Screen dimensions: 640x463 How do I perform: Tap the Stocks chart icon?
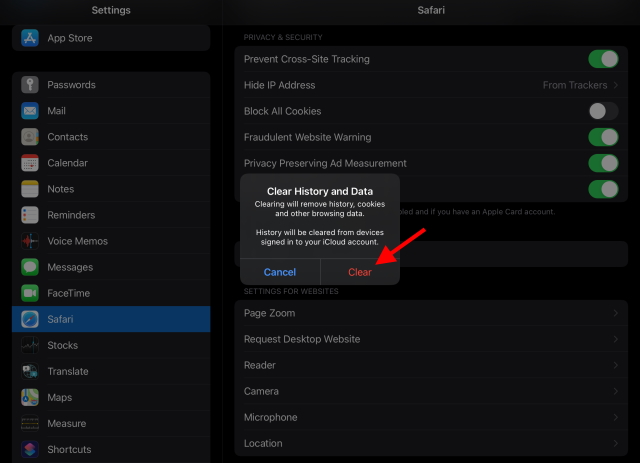(x=30, y=345)
